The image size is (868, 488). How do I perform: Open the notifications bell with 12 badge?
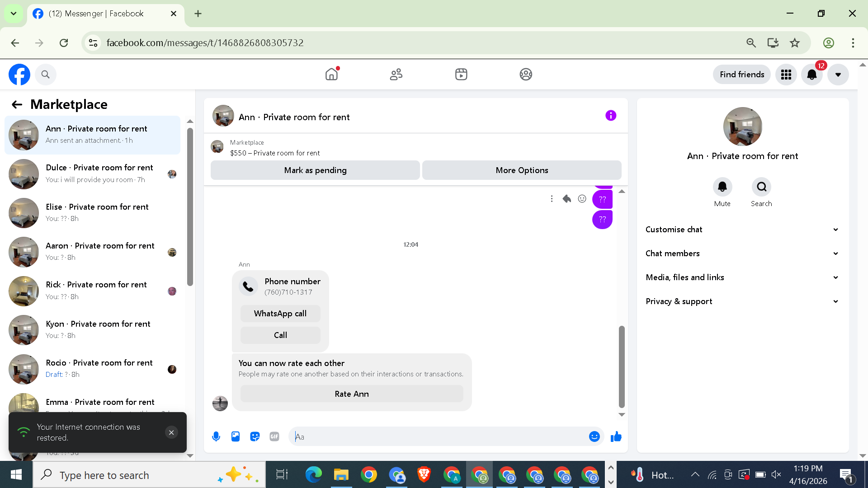pyautogui.click(x=812, y=75)
